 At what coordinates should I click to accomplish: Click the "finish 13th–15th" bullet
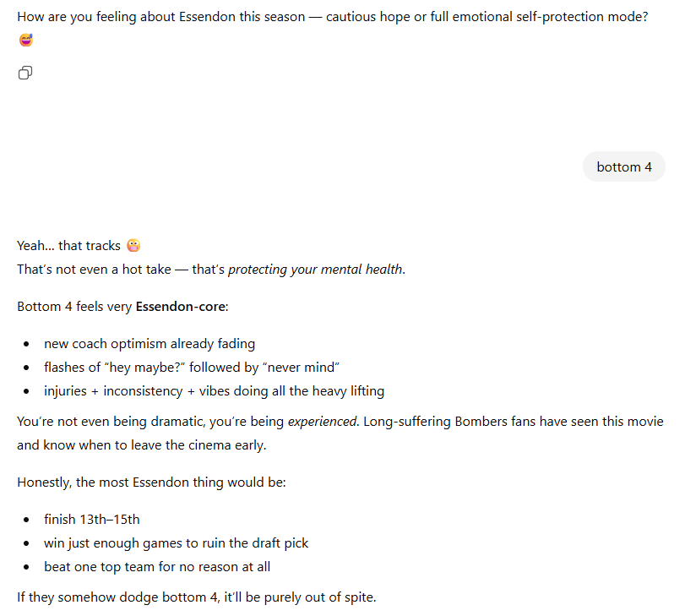point(92,520)
